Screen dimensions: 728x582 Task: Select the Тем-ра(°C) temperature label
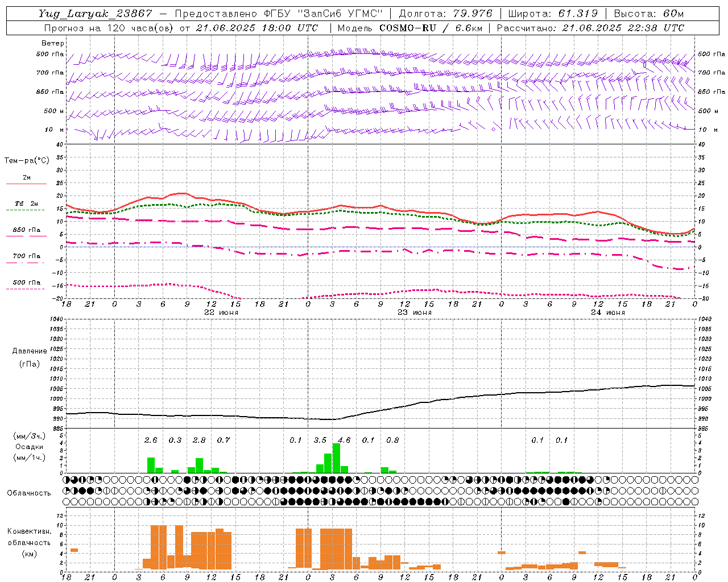coord(27,161)
